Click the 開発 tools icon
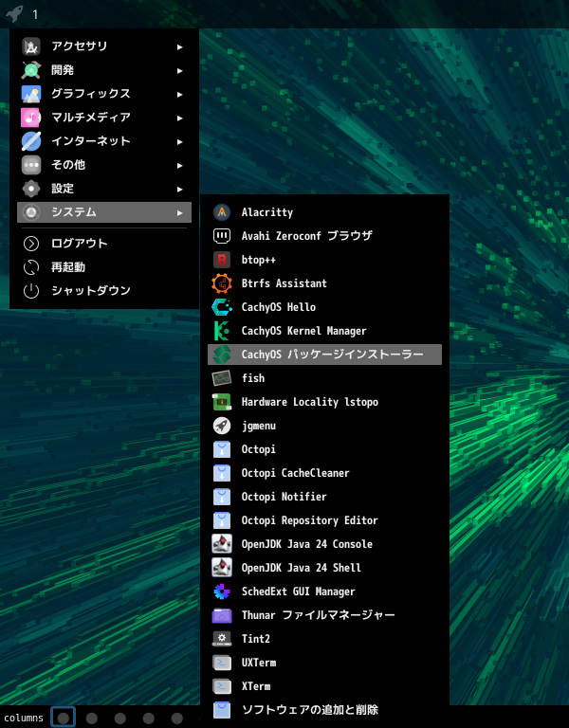This screenshot has height=728, width=569. [31, 70]
